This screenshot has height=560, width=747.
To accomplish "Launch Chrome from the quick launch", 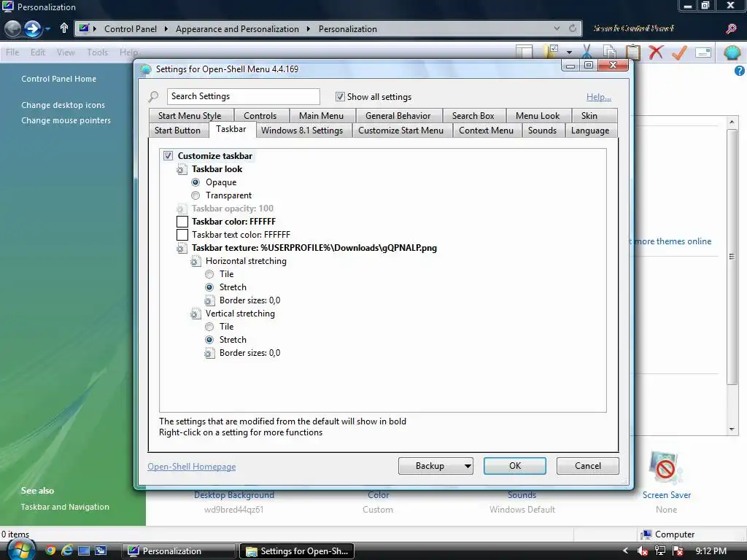I will click(50, 551).
